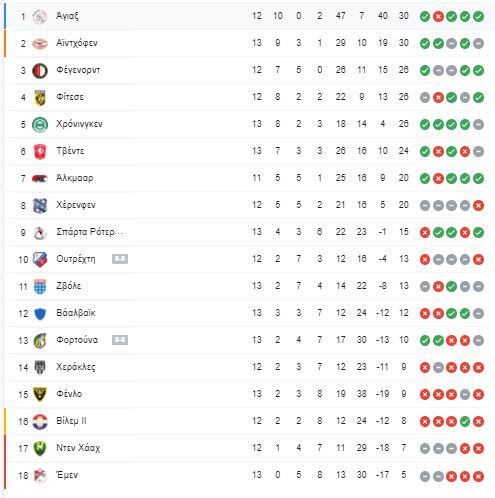This screenshot has width=495, height=498.
Task: Click Βίλεμ II's single green win indicator
Action: point(465,421)
